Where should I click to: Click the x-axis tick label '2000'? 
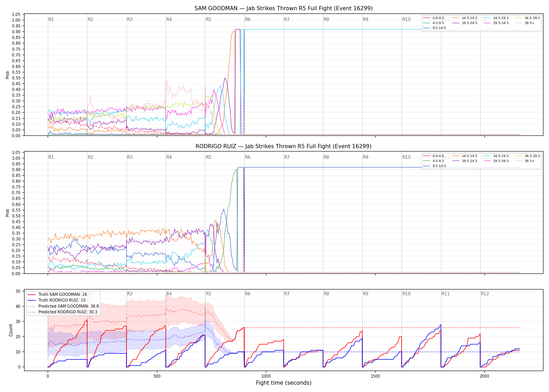click(485, 376)
